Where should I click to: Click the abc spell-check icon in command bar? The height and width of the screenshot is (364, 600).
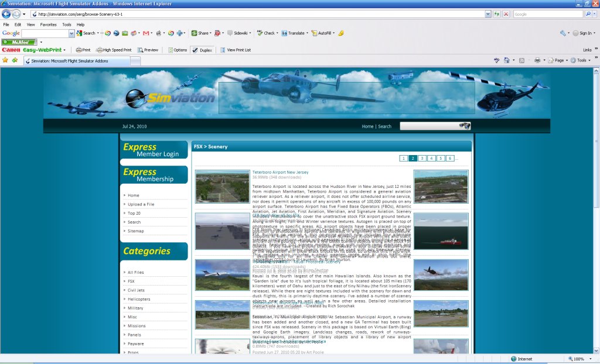497,60
